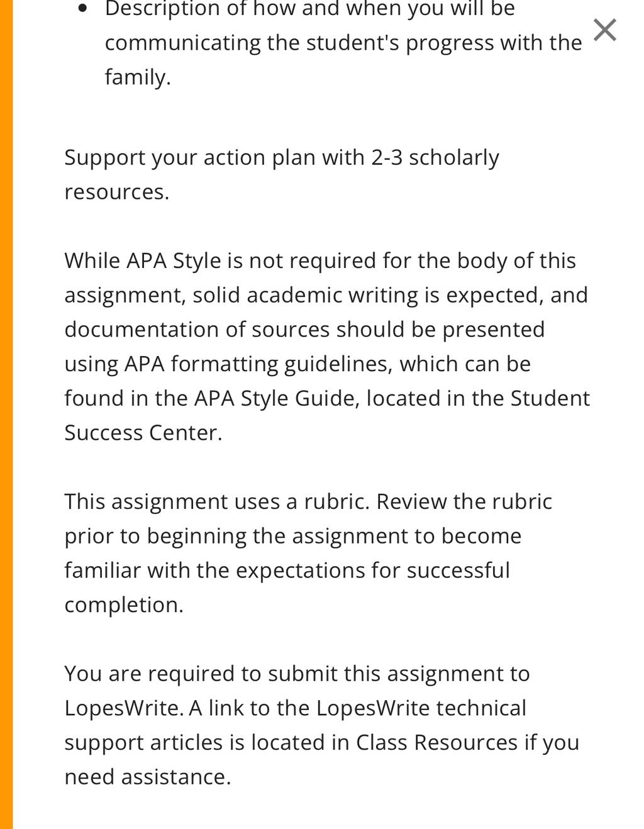Click 'You are required to submit' line
Image resolution: width=644 pixels, height=829 pixels.
coord(297,674)
